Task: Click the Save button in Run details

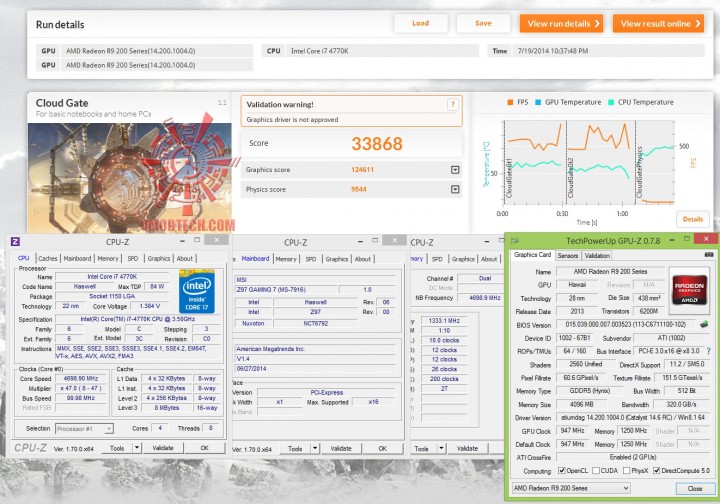Action: [483, 23]
